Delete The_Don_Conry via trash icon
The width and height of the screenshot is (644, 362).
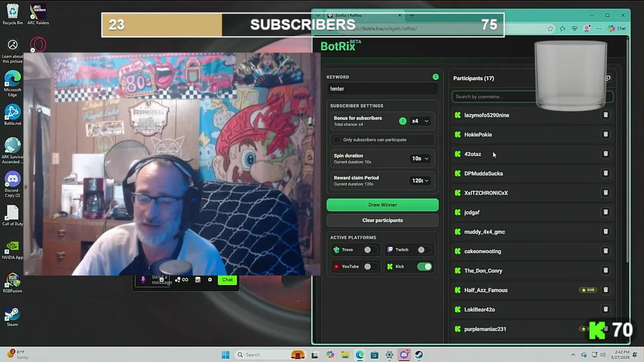606,270
